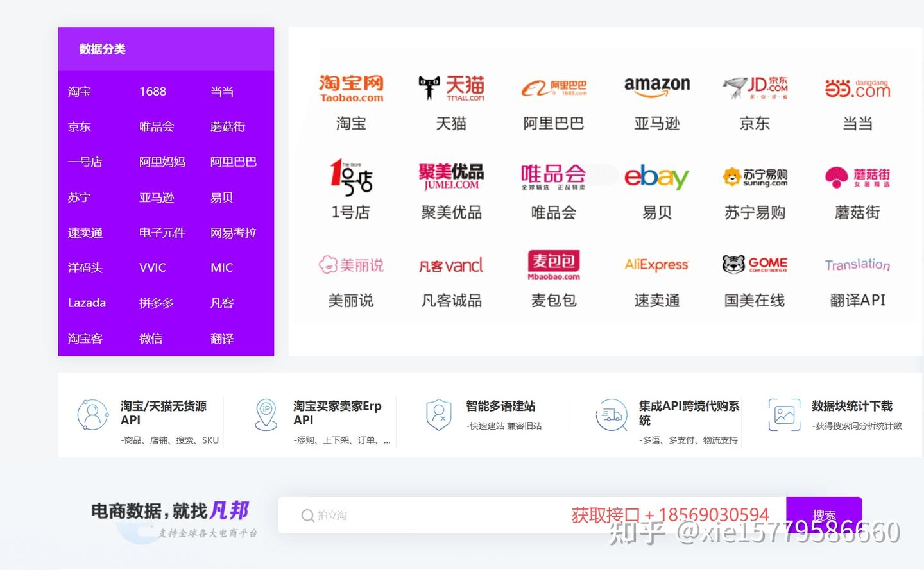Select the Dangdang (当当) logo
The width and height of the screenshot is (924, 570).
(x=857, y=88)
